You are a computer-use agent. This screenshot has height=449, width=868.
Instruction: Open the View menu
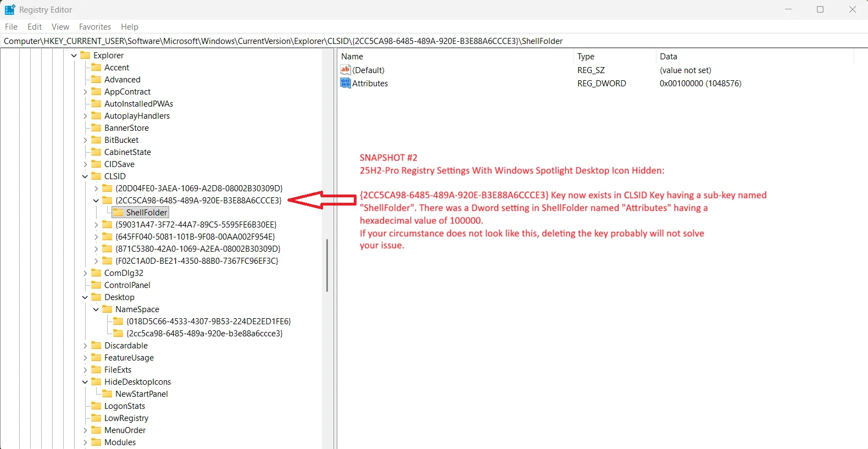click(60, 26)
